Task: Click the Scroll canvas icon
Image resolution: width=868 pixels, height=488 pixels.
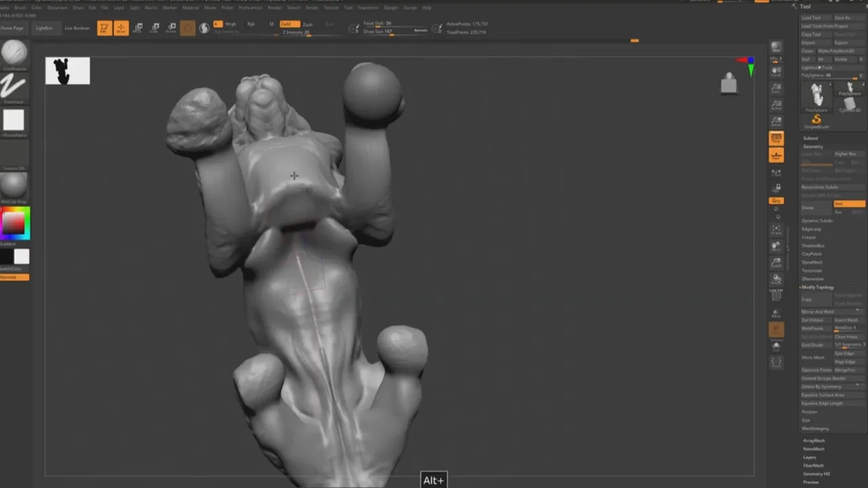Action: tap(776, 71)
